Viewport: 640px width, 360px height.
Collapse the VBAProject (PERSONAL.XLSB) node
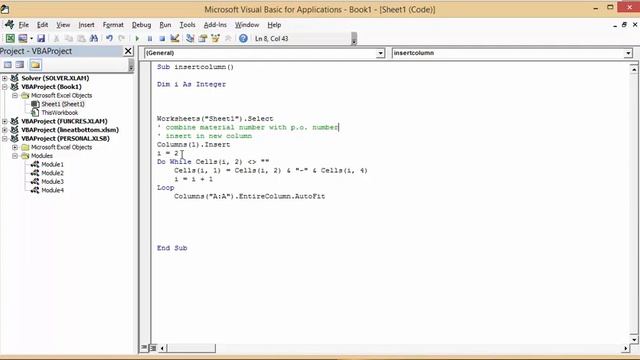coord(4,138)
